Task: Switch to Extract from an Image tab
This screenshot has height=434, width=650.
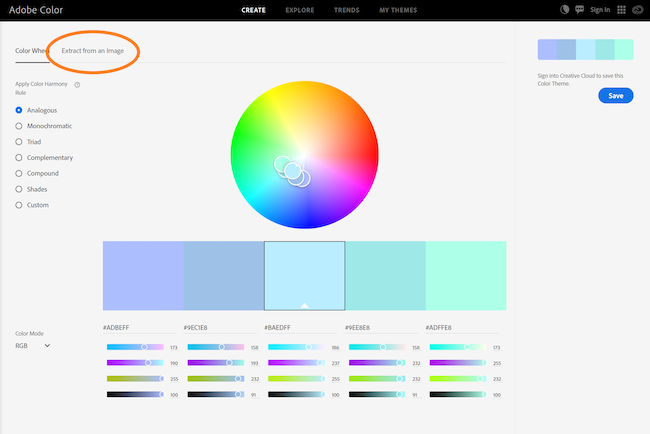Action: [93, 50]
